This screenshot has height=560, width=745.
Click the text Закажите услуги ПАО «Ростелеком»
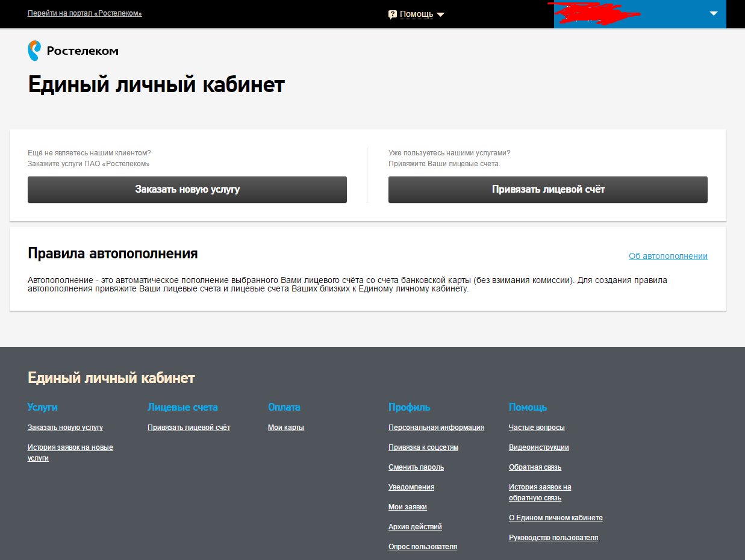[89, 164]
